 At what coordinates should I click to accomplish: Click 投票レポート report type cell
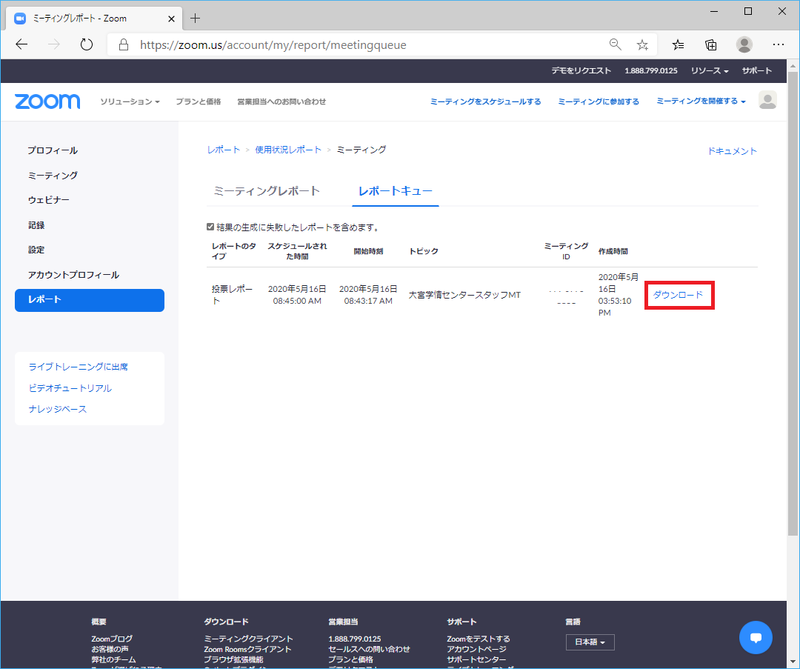[232, 295]
